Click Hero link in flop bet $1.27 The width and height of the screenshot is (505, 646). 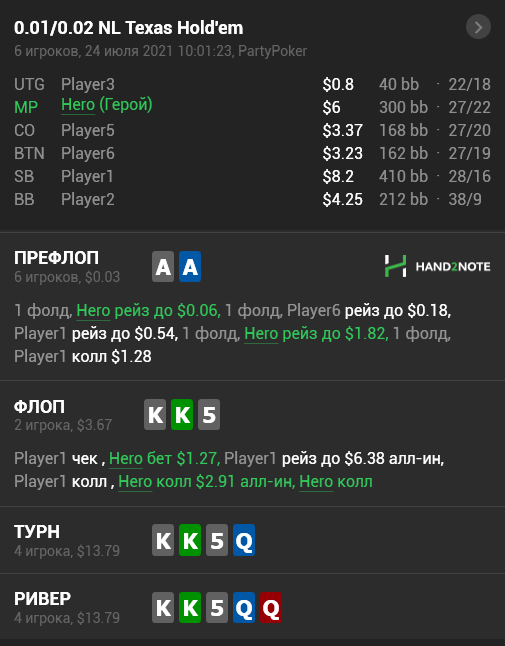[x=126, y=459]
